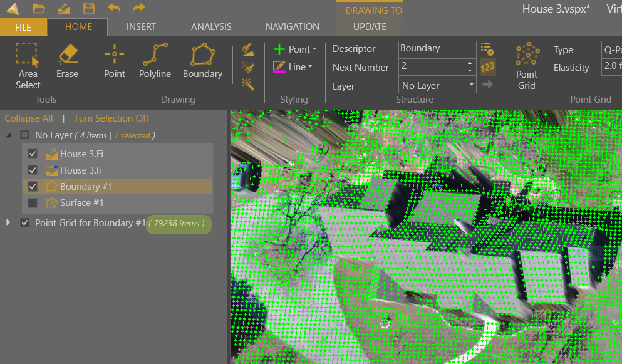The image size is (622, 364).
Task: Uncheck the Boundary #1 checkbox
Action: 33,187
